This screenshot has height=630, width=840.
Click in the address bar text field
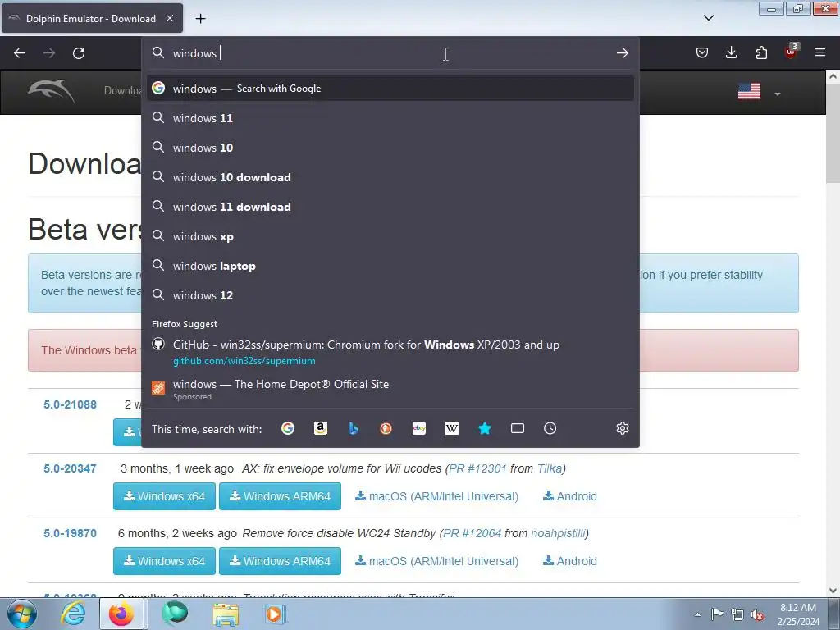391,53
